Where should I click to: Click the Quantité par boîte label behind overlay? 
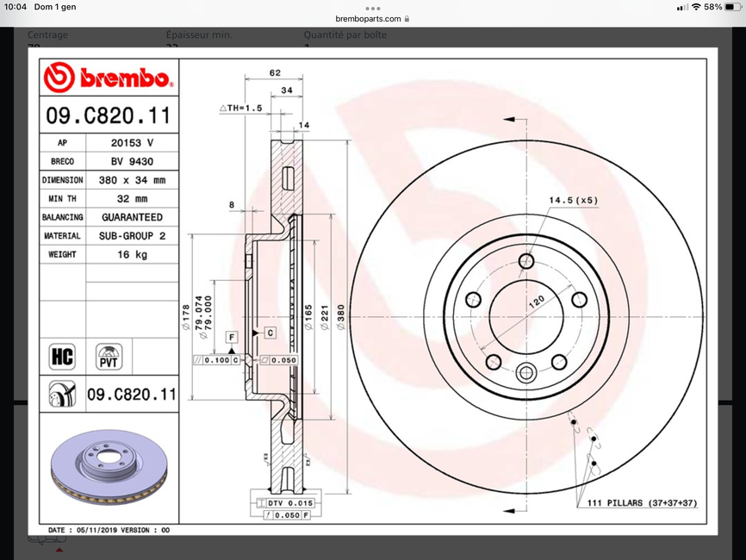tap(345, 34)
